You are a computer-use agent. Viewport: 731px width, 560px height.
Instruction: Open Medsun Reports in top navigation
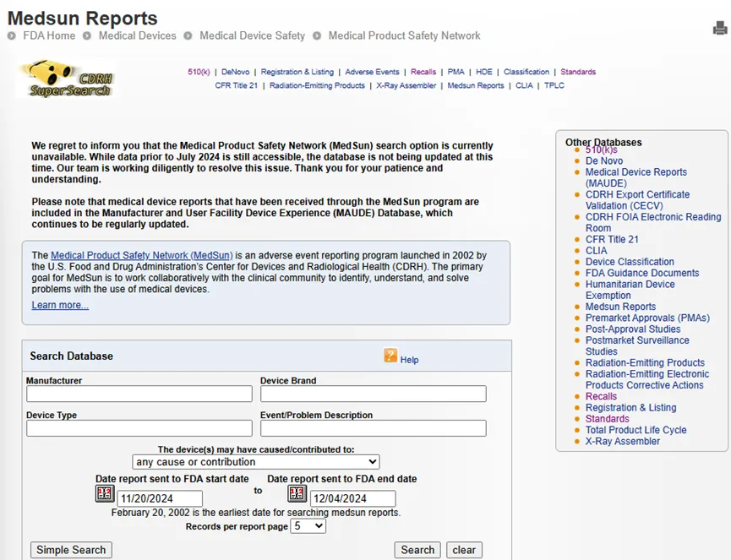pyautogui.click(x=476, y=85)
